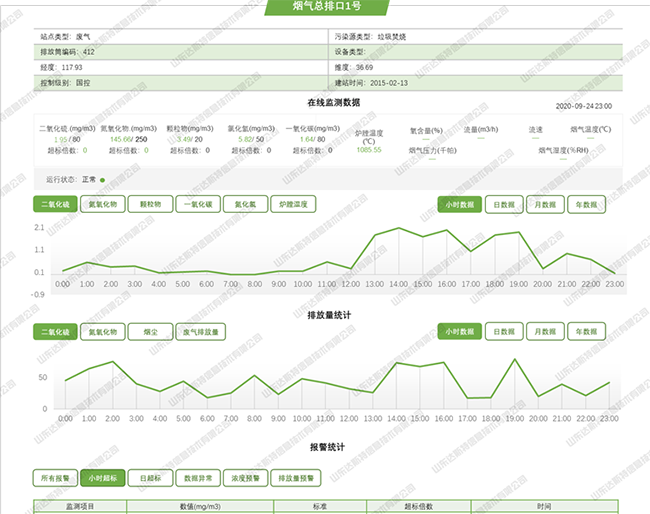Select 氮氧化物 tab in online monitoring chart
Viewport: 650px width, 514px height.
click(x=103, y=204)
